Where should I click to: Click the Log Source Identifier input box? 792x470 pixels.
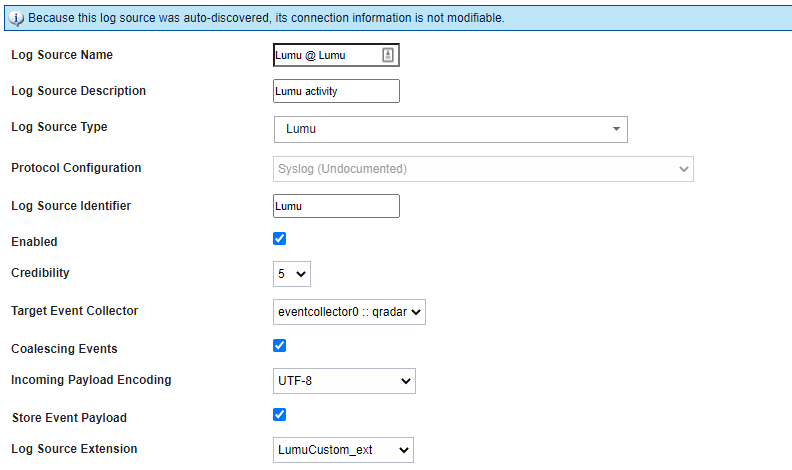(x=336, y=206)
